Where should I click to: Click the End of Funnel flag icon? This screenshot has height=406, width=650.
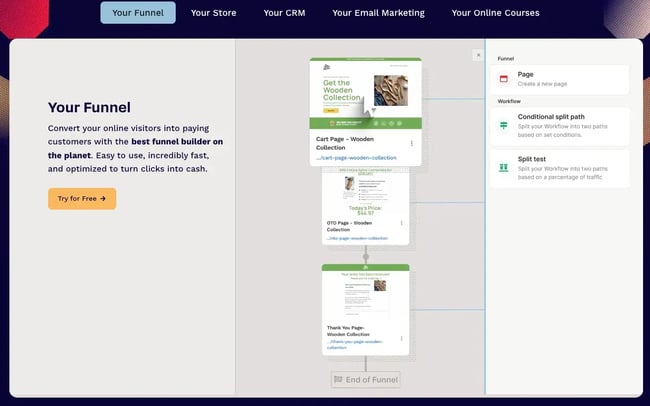coord(338,379)
